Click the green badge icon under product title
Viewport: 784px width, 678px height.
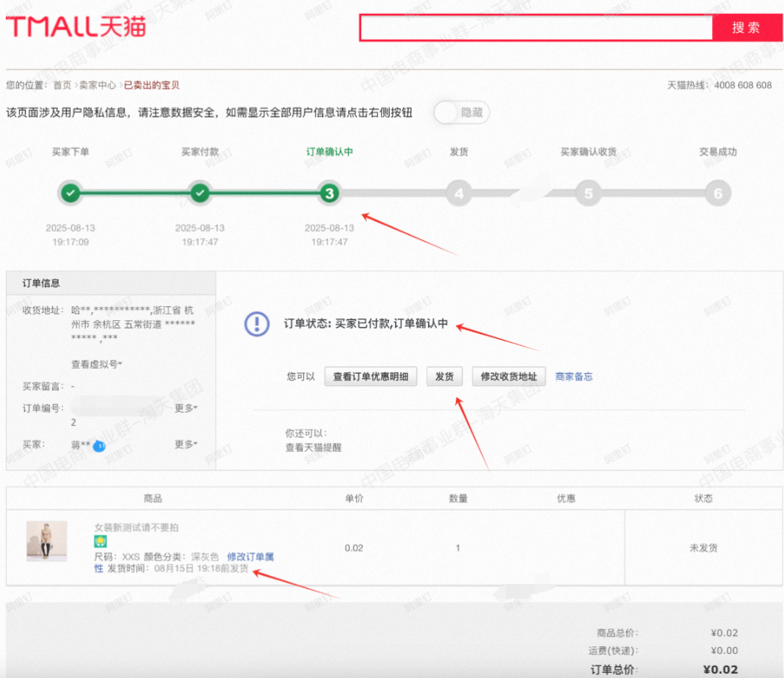[x=101, y=541]
